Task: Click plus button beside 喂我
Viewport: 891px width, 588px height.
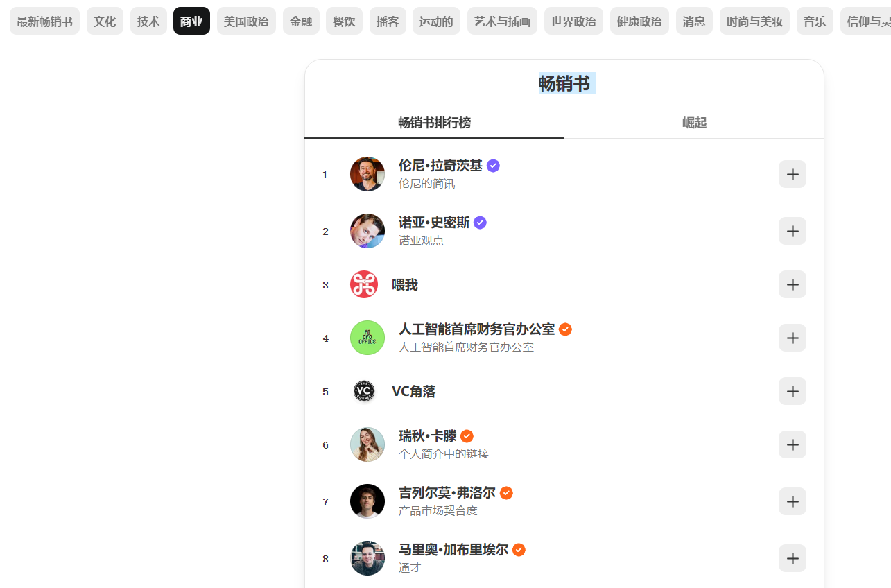Action: pos(793,284)
